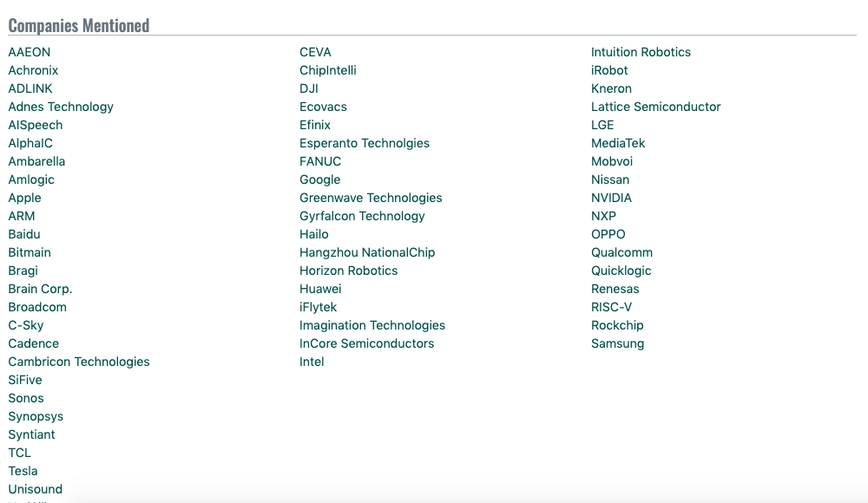This screenshot has height=503, width=868.
Task: Click the Greenwave Technologies link
Action: tap(371, 198)
